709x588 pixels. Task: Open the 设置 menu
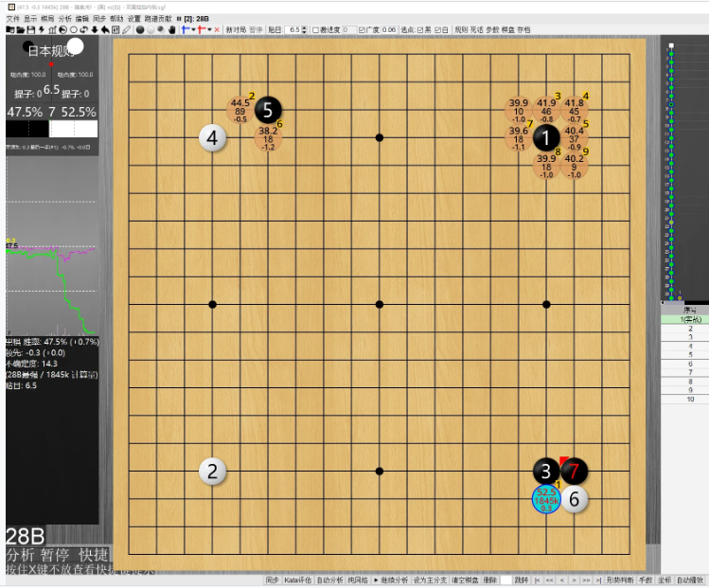point(133,18)
